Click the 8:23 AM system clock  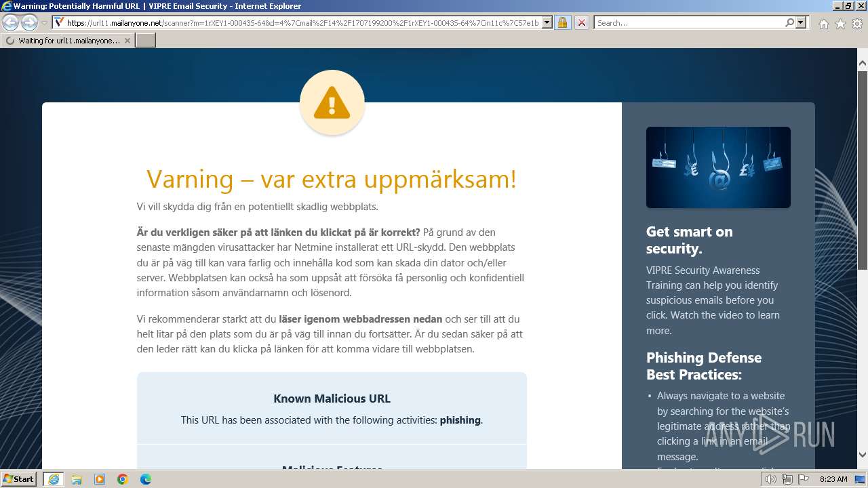pos(833,479)
